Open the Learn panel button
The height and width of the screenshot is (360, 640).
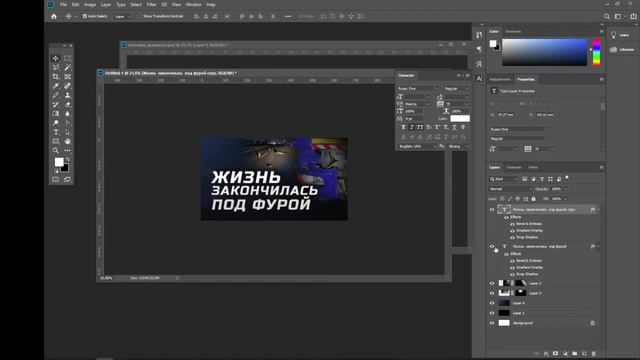[x=620, y=35]
